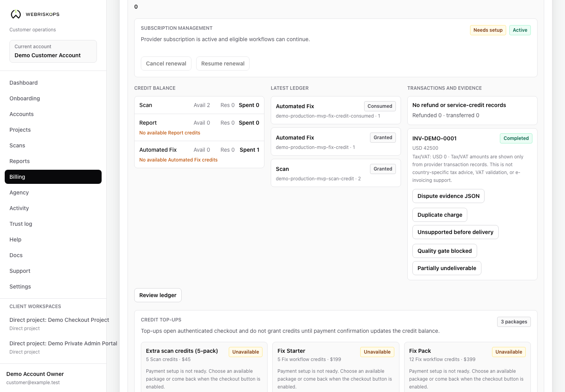Select the Report credit balance row

tap(199, 127)
